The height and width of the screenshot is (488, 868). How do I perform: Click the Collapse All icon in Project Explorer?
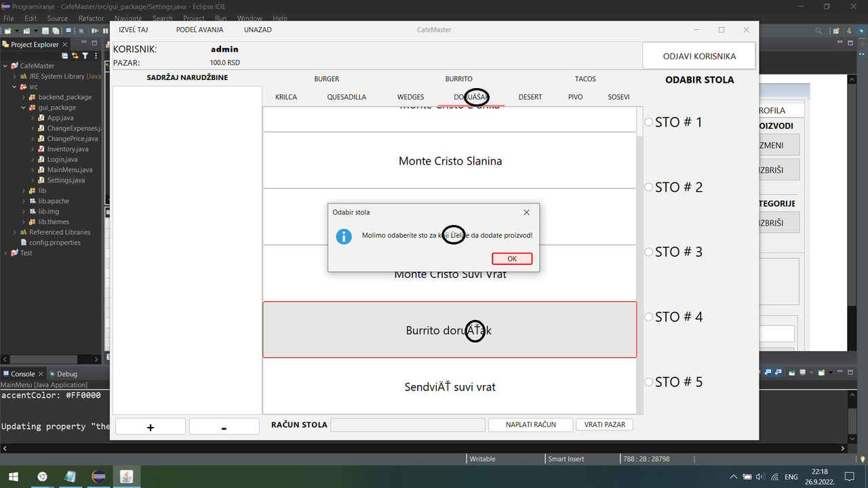(64, 56)
